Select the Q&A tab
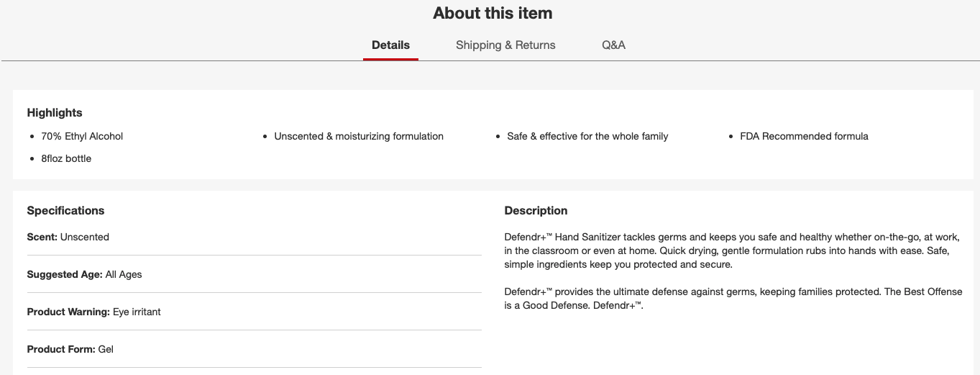The image size is (980, 375). click(613, 45)
